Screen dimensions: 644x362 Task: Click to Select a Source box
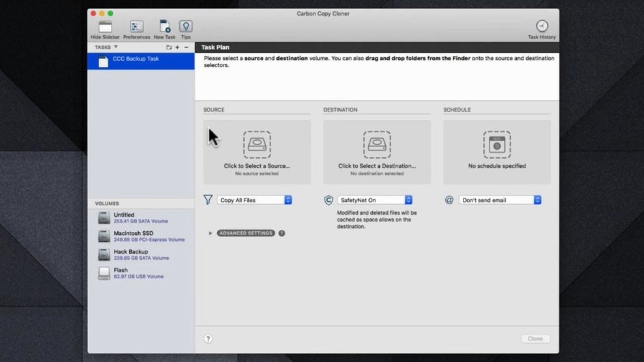(257, 152)
